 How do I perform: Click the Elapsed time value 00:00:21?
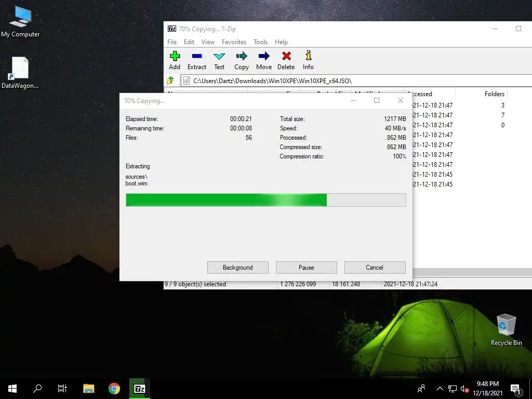(x=241, y=119)
